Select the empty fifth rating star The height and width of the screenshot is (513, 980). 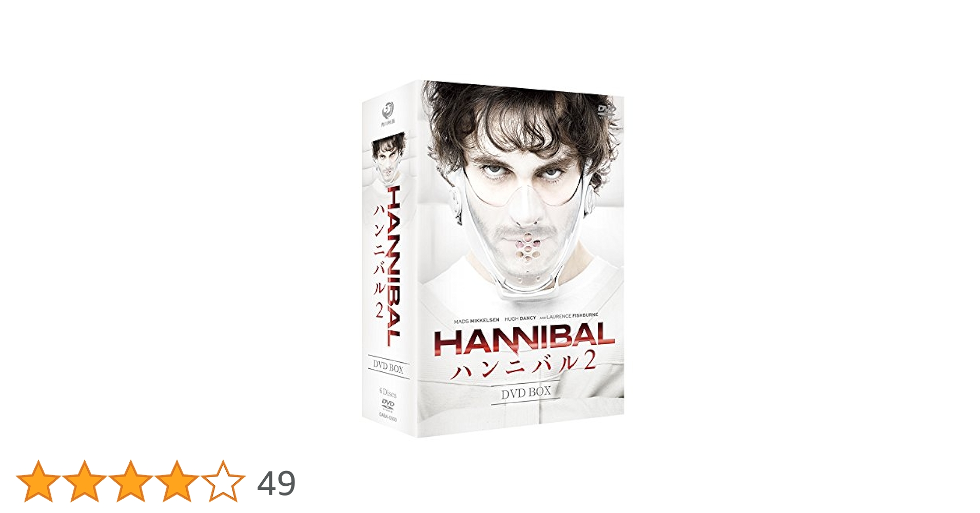pyautogui.click(x=223, y=481)
